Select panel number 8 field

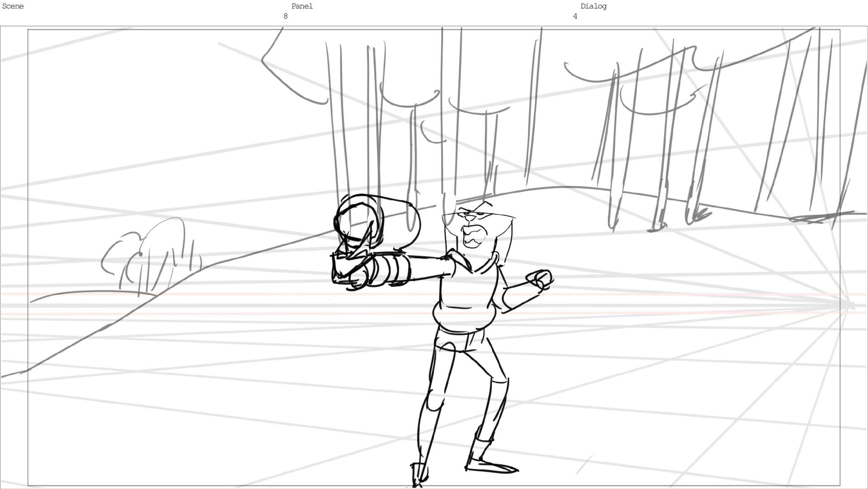pos(285,16)
